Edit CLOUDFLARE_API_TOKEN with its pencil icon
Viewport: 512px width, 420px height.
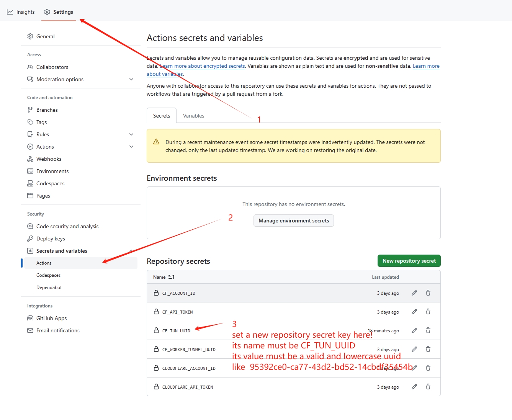[x=414, y=387]
